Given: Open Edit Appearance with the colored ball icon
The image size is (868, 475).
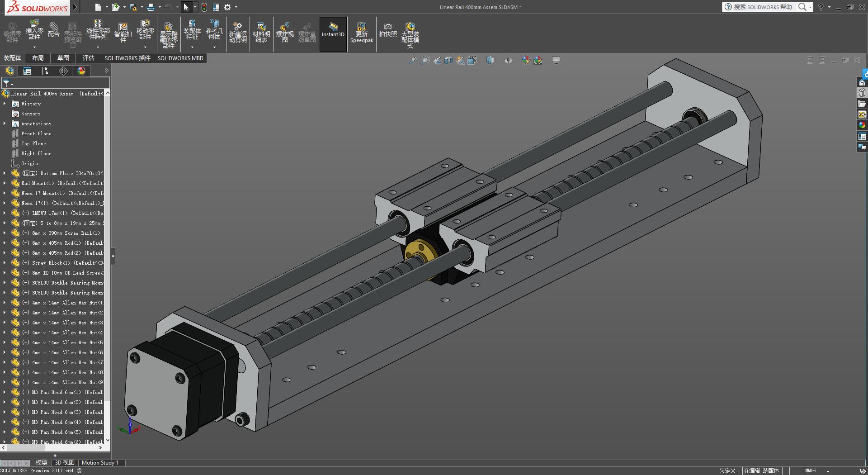Looking at the screenshot, I should pyautogui.click(x=526, y=60).
